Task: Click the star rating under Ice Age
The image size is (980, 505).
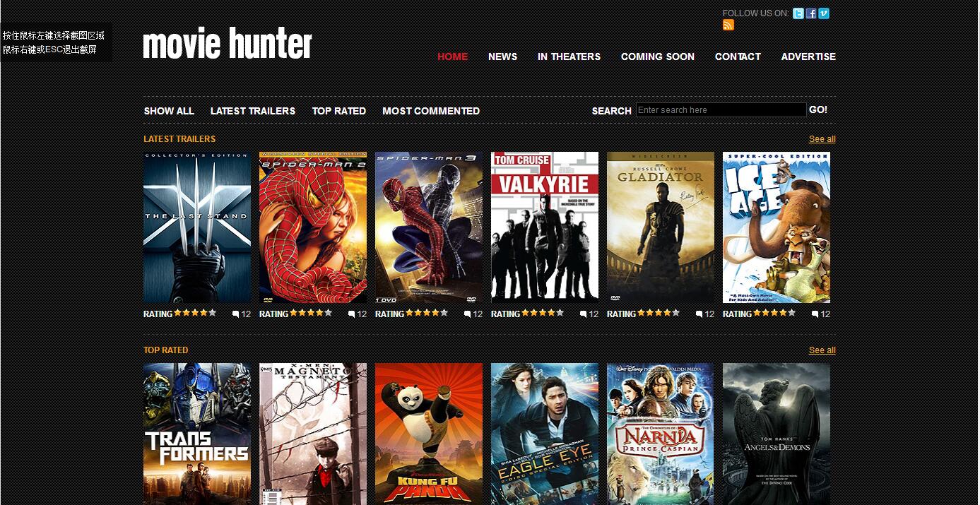Action: tap(774, 313)
